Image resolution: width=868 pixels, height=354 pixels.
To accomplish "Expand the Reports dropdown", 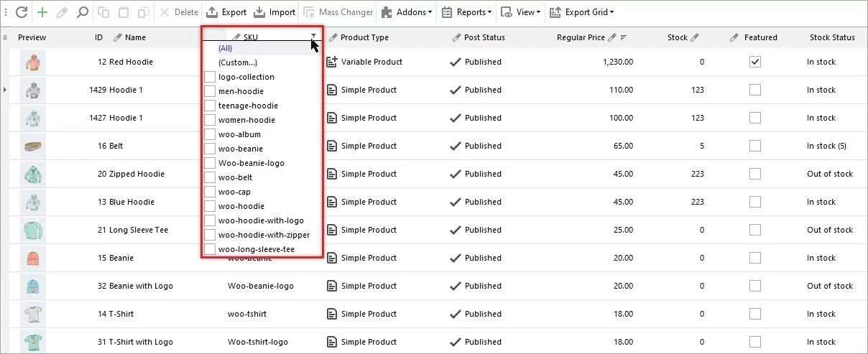I will point(467,12).
